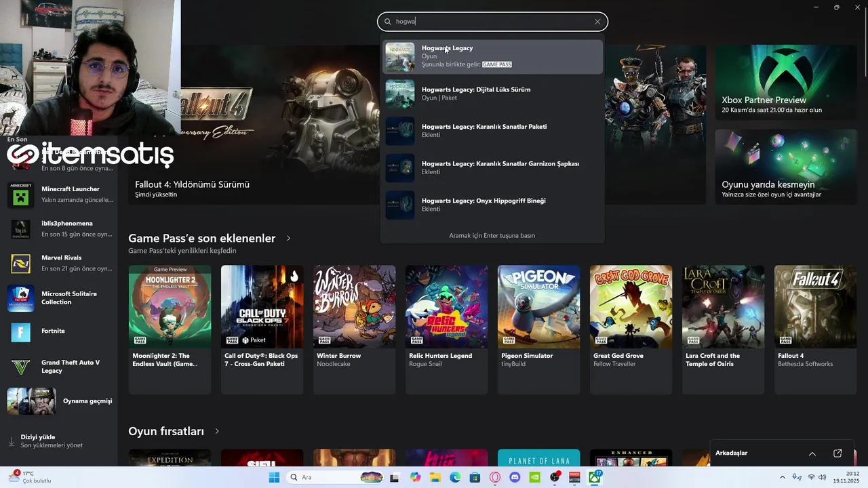This screenshot has width=868, height=488.
Task: Click into the search field containing 'hogwa'
Action: click(492, 22)
